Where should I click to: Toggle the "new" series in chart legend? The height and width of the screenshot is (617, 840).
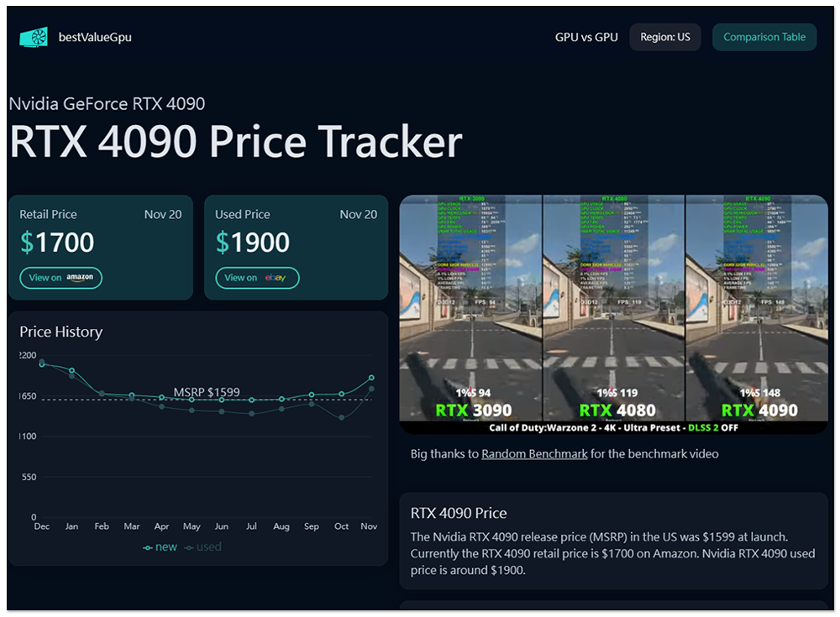click(x=160, y=547)
